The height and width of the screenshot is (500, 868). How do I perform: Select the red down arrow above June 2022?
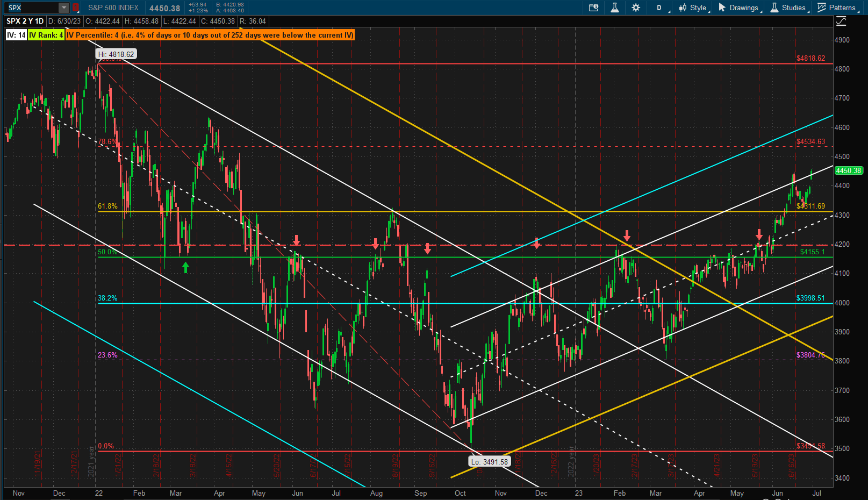tap(296, 240)
